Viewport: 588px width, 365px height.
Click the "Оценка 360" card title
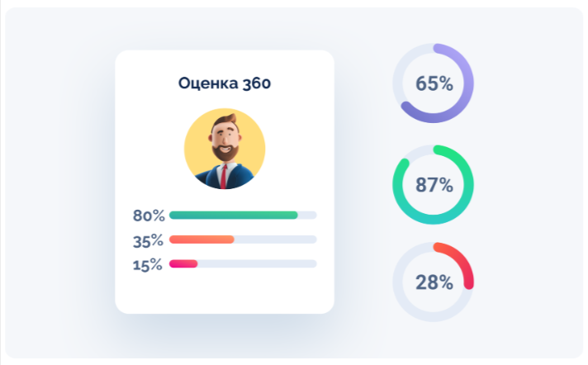pos(225,83)
